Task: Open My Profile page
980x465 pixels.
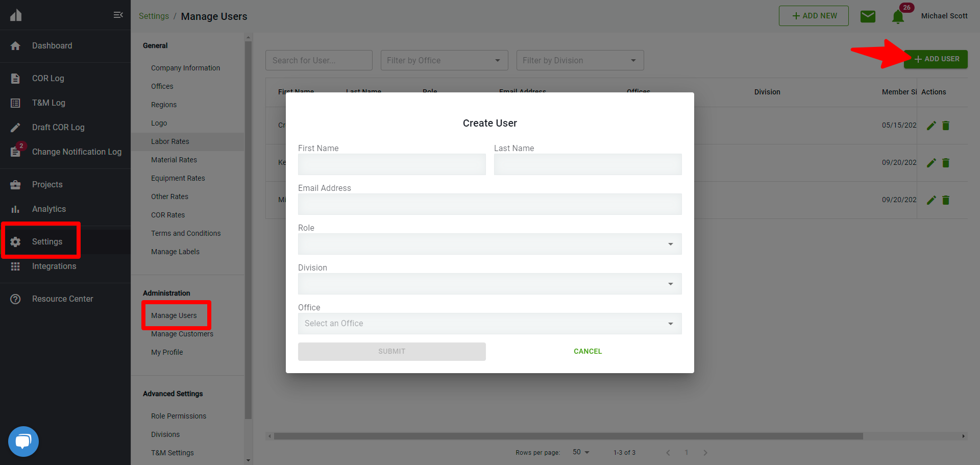Action: pyautogui.click(x=167, y=352)
